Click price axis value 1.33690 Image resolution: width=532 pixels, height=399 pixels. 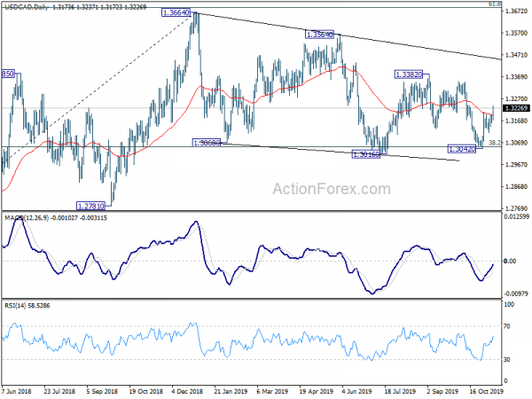tap(516, 77)
